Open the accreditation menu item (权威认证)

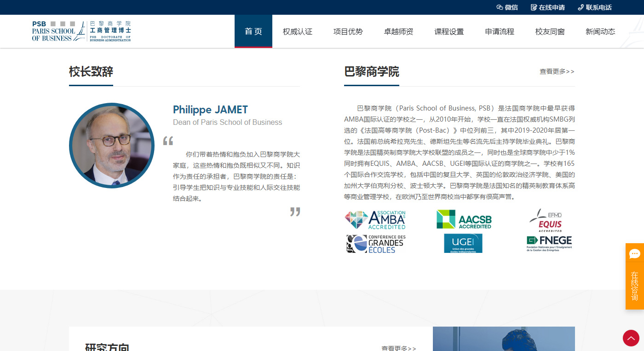(x=298, y=32)
